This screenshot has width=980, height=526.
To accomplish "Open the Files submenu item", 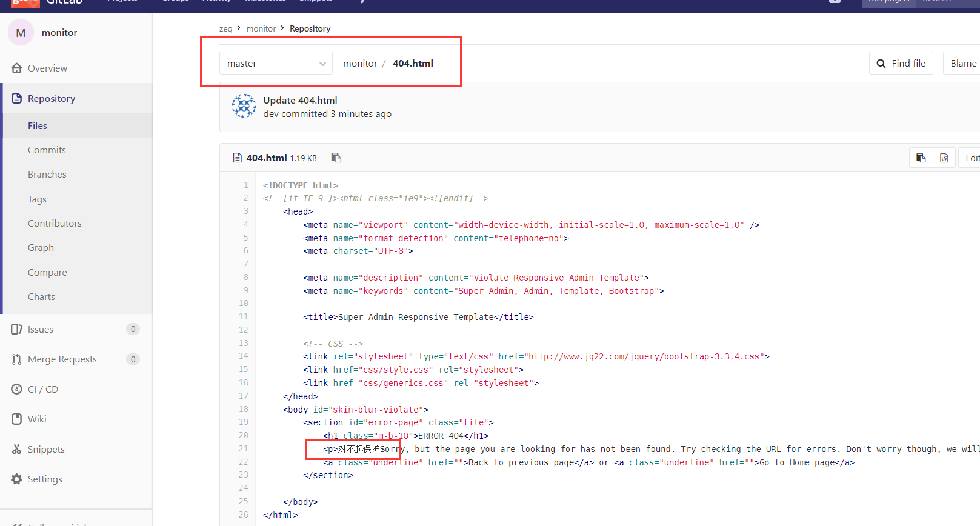I will (38, 125).
